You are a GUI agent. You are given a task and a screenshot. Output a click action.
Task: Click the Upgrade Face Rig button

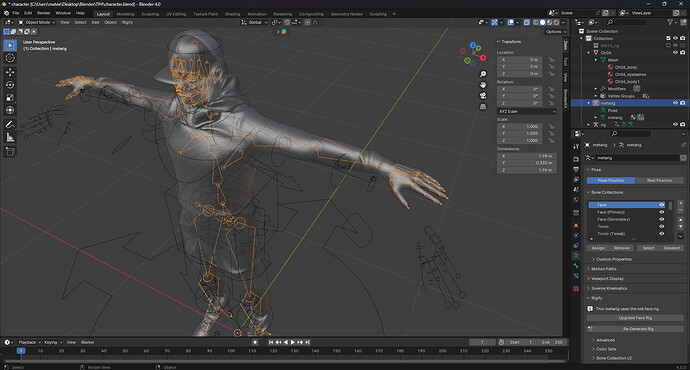click(x=635, y=318)
